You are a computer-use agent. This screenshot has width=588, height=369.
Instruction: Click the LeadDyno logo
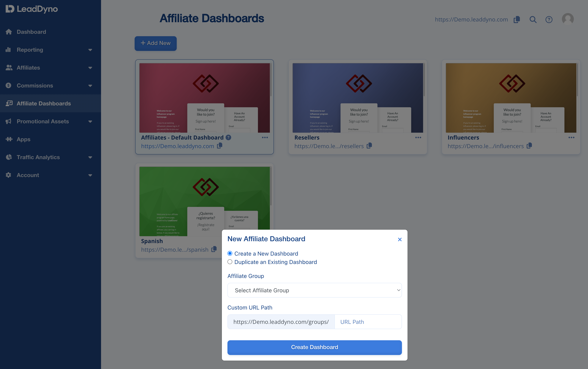coord(32,9)
